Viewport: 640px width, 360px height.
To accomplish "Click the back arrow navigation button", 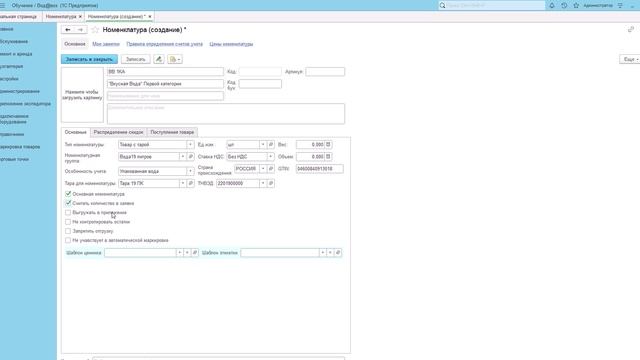I will (x=68, y=30).
